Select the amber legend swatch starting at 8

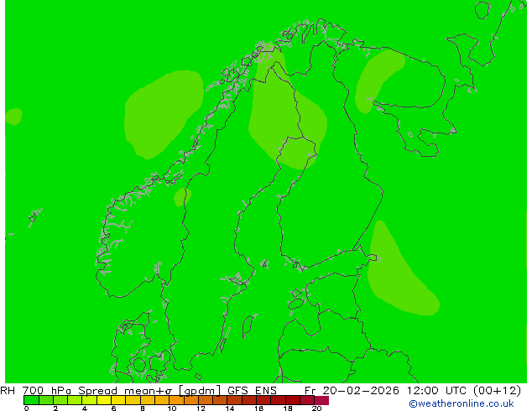pos(148,400)
